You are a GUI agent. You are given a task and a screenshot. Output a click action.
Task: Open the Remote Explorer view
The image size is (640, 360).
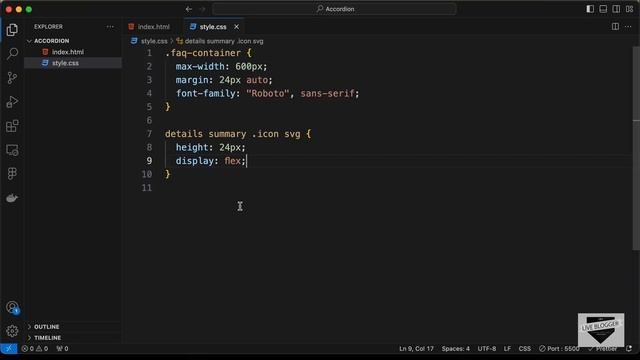point(12,150)
